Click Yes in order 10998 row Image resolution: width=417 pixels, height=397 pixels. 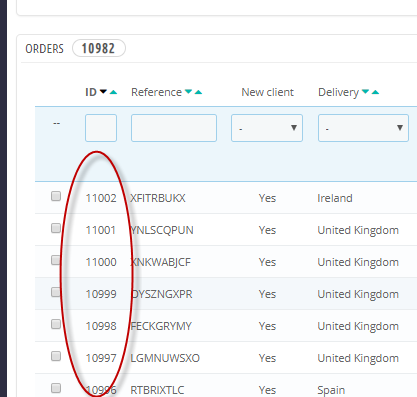click(x=267, y=326)
